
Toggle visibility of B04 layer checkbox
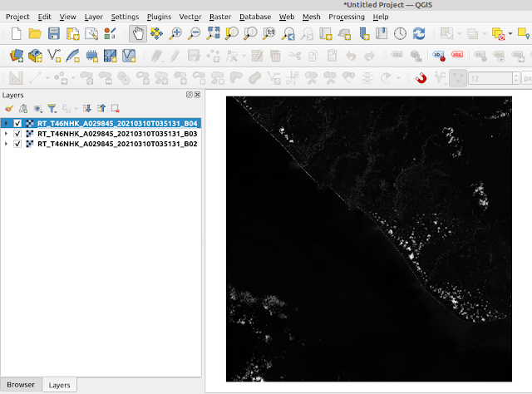coord(17,123)
